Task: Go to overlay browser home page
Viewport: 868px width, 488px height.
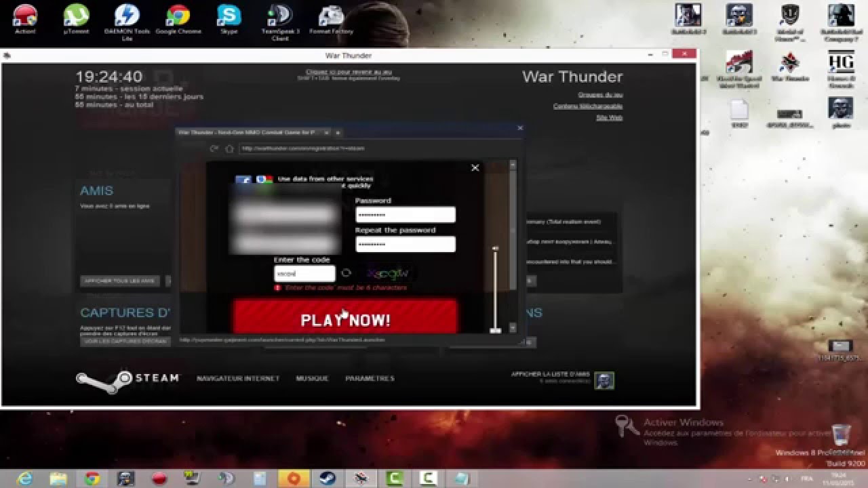Action: [x=229, y=148]
